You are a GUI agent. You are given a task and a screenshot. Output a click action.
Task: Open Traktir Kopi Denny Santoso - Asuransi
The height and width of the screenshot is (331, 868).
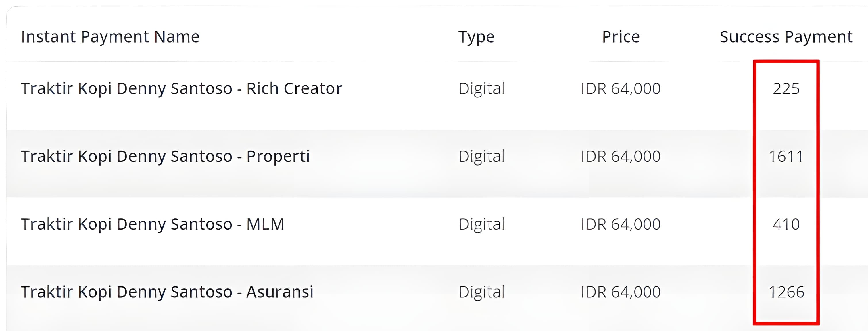[167, 292]
